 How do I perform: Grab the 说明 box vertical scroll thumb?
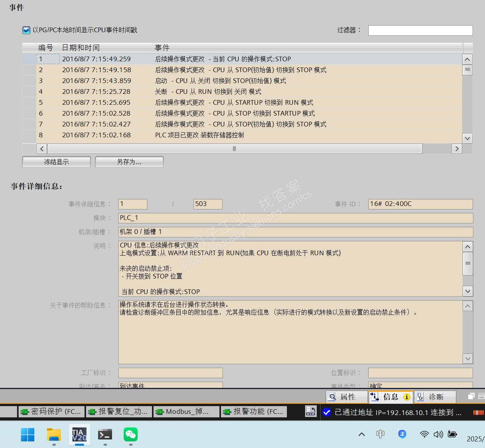pos(468,263)
